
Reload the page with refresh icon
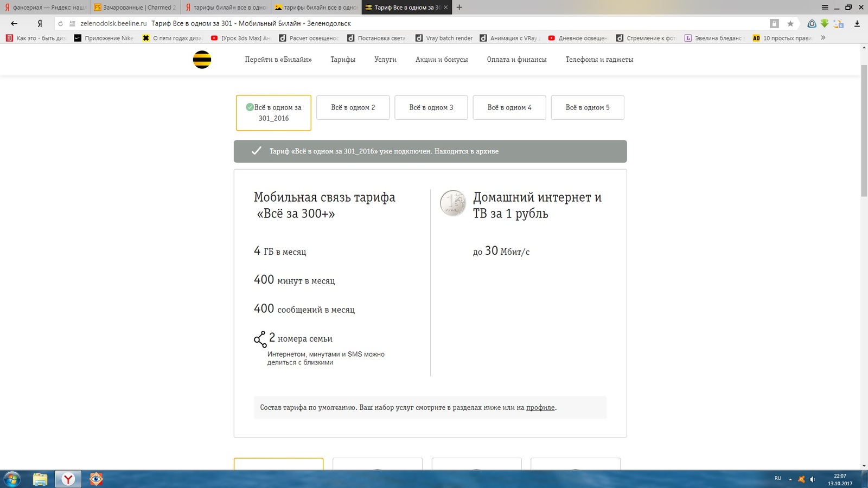coord(60,23)
